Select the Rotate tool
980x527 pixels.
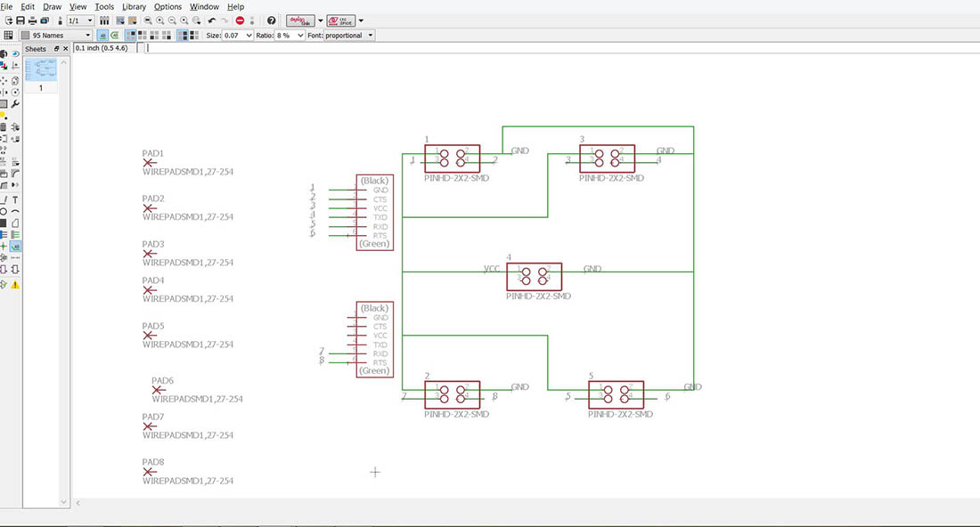15,92
